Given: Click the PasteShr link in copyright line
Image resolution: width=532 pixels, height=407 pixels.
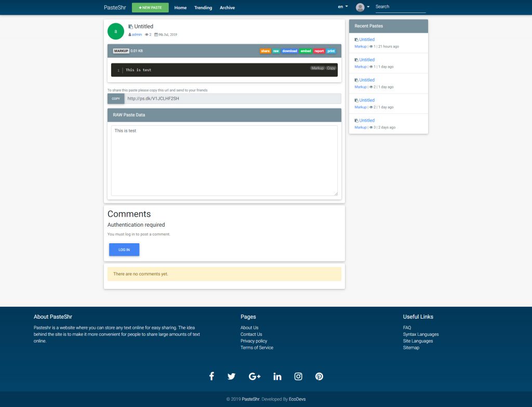Looking at the screenshot, I should pyautogui.click(x=251, y=399).
